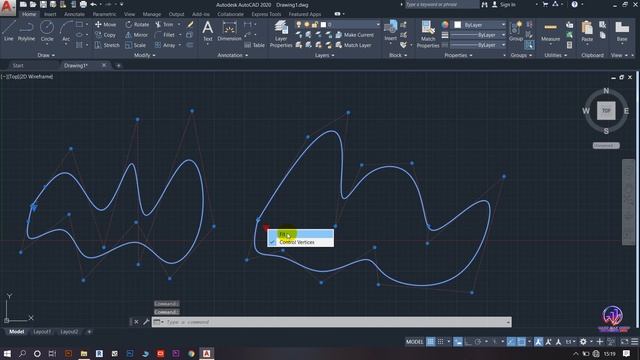The height and width of the screenshot is (360, 640).
Task: Click the white layer color swatch
Action: point(323,24)
